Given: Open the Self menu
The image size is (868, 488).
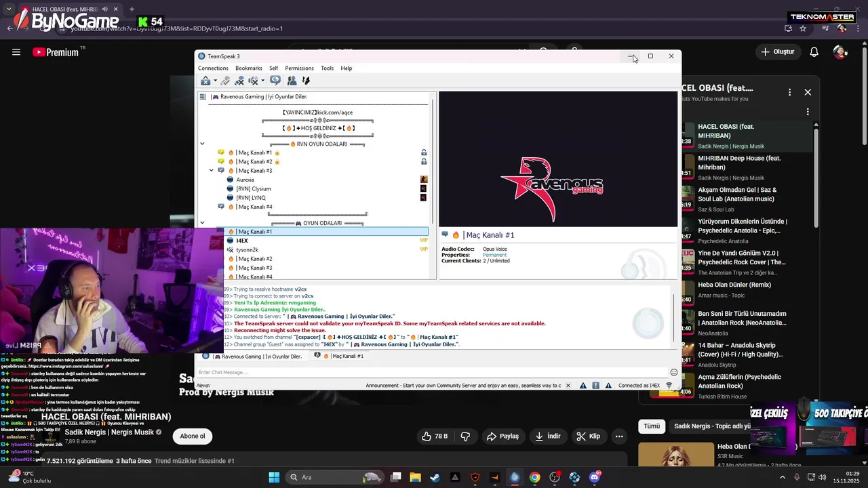Looking at the screenshot, I should pyautogui.click(x=273, y=68).
